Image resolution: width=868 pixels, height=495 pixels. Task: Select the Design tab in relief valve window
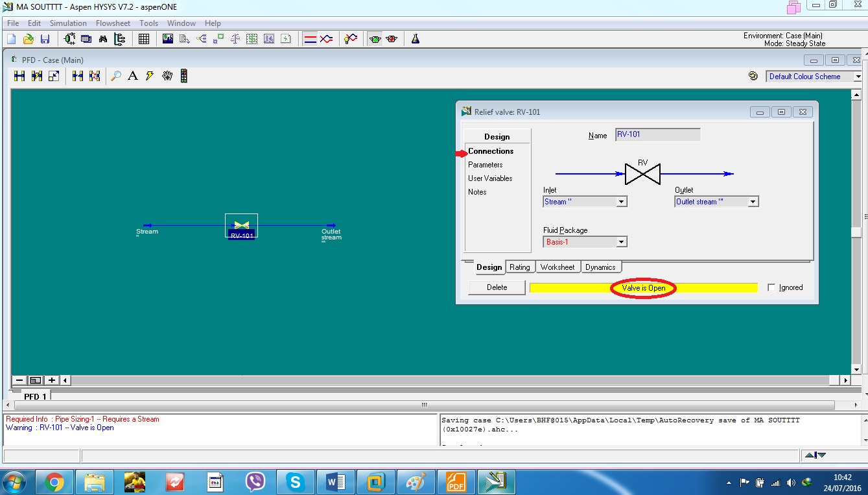tap(489, 267)
